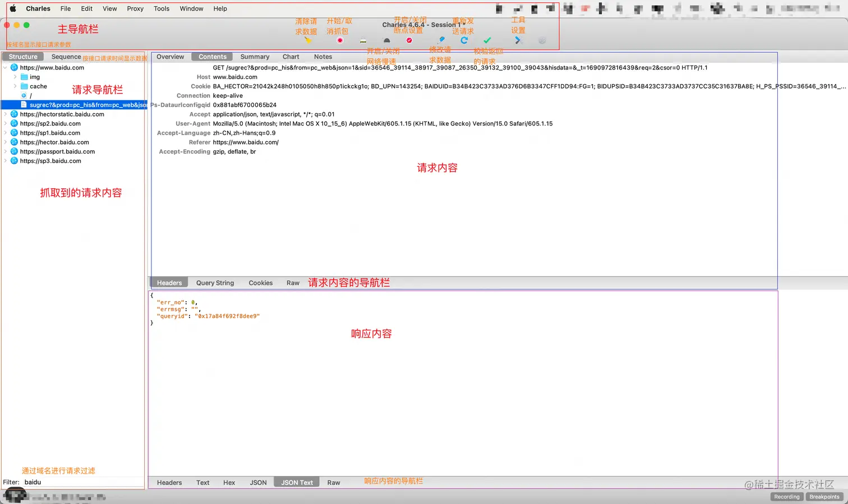Open the Tools menu in the menu bar
Viewport: 848px width, 504px height.
[x=162, y=8]
